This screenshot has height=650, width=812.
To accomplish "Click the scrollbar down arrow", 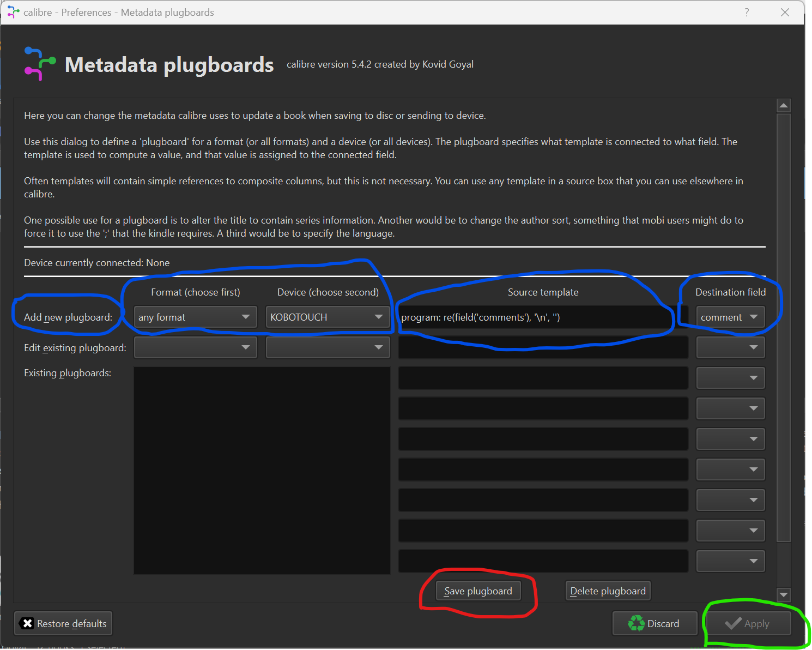I will (x=784, y=595).
